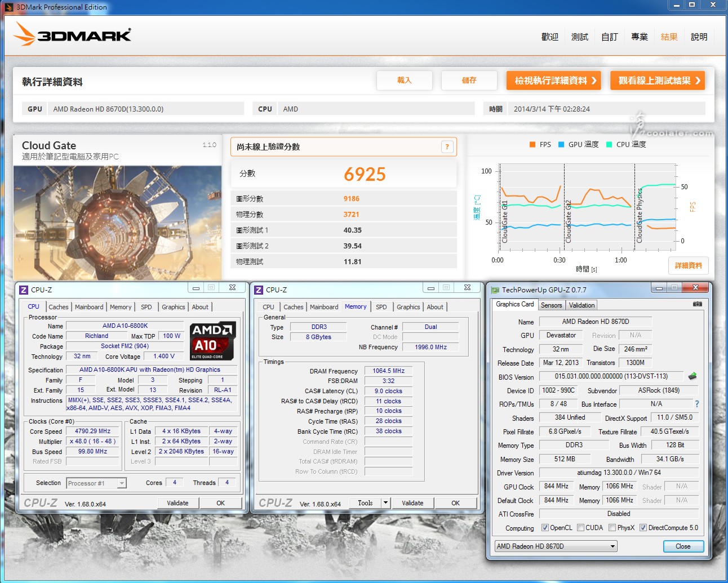Switch to About tab in Memory CPU-Z window
Screen dimensions: 728x583
[x=435, y=307]
